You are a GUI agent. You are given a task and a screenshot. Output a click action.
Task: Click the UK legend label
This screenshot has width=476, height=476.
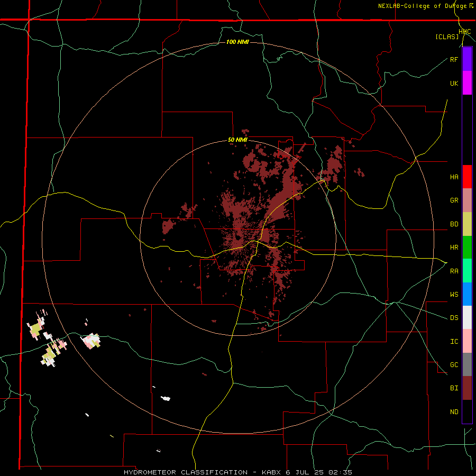click(454, 83)
